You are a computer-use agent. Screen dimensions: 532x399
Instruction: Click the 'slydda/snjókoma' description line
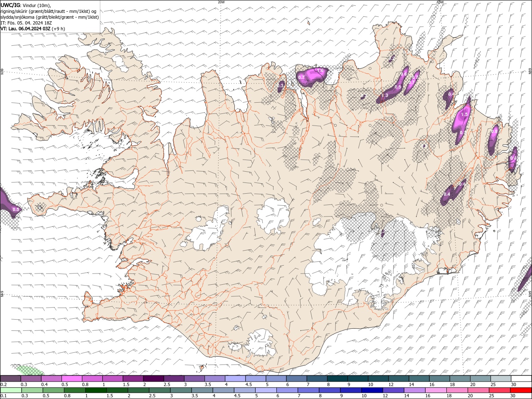[x=49, y=17]
